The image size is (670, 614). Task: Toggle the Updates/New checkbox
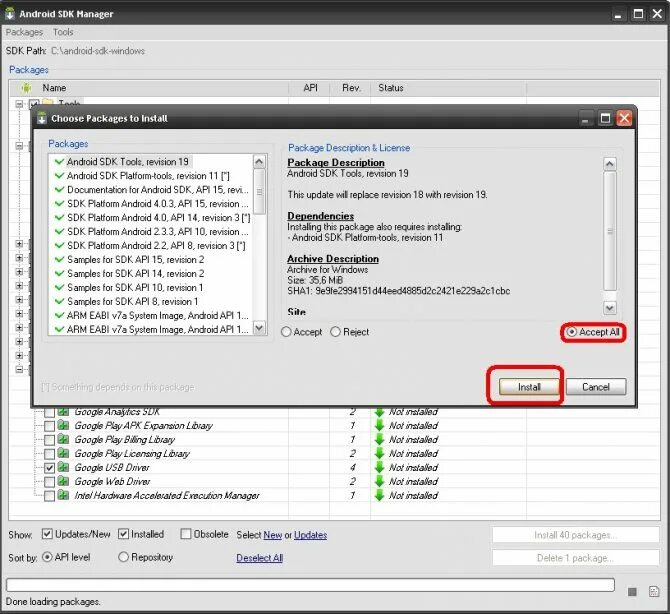(x=47, y=534)
